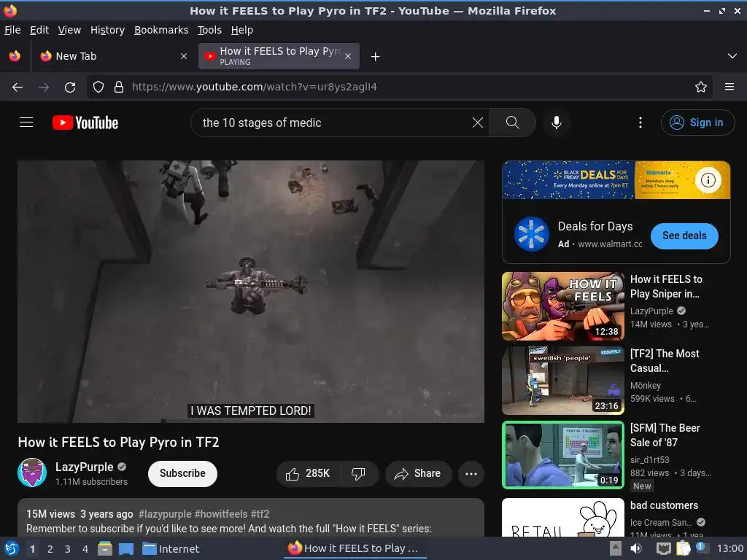Show desktop from taskbar icon
Screen dimensions: 747x560
tap(126, 548)
